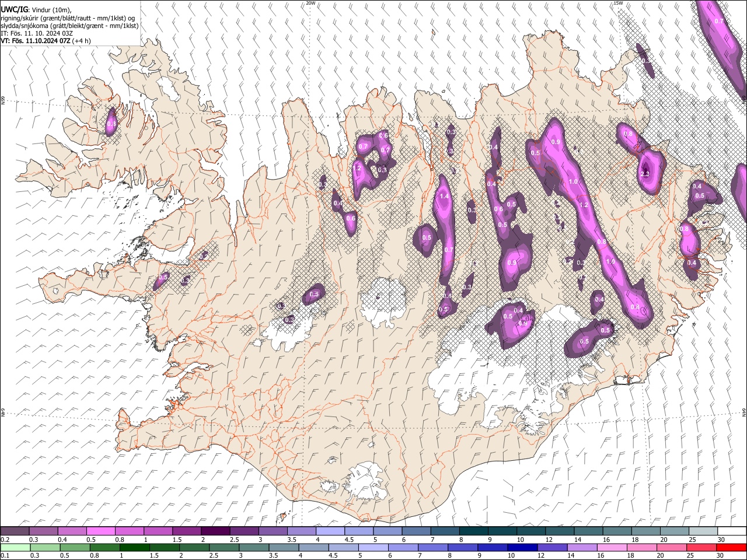Image resolution: width=747 pixels, height=560 pixels.
Task: Pick the top-row legend swatch labeled 4
Action: 330,531
